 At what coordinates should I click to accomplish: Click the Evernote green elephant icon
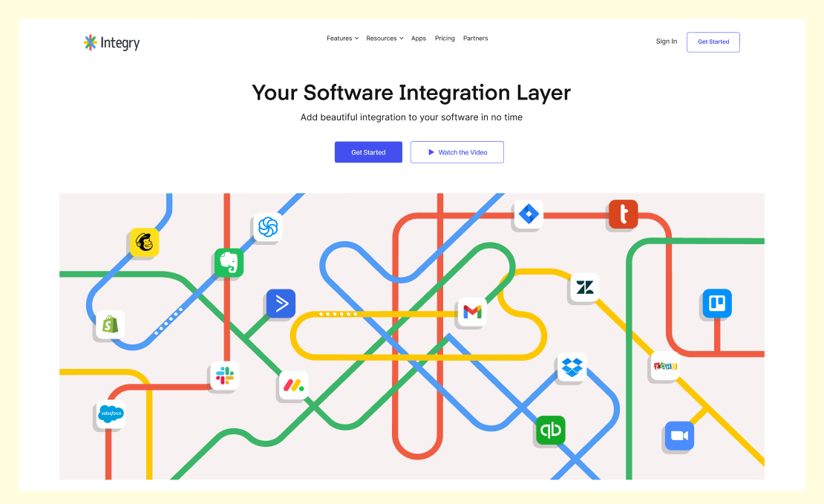pos(229,263)
